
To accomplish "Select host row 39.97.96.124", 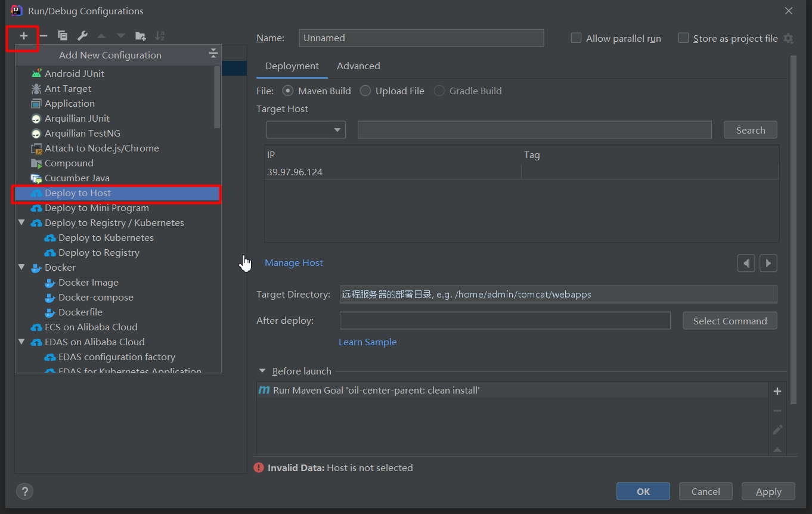I will tap(522, 172).
